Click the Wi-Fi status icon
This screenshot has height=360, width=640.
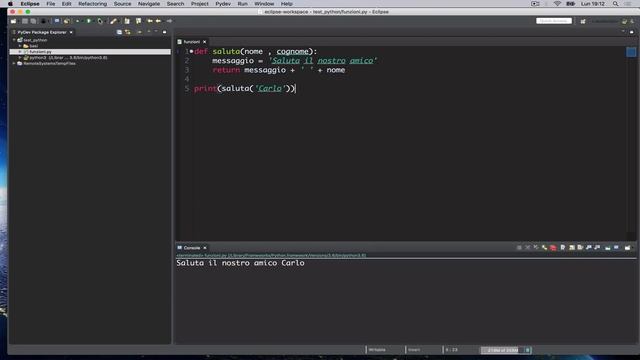coord(557,4)
